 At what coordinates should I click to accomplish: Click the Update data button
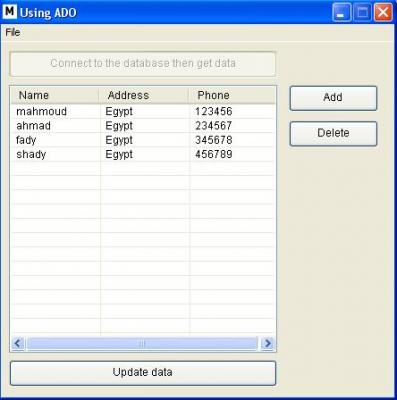[143, 373]
